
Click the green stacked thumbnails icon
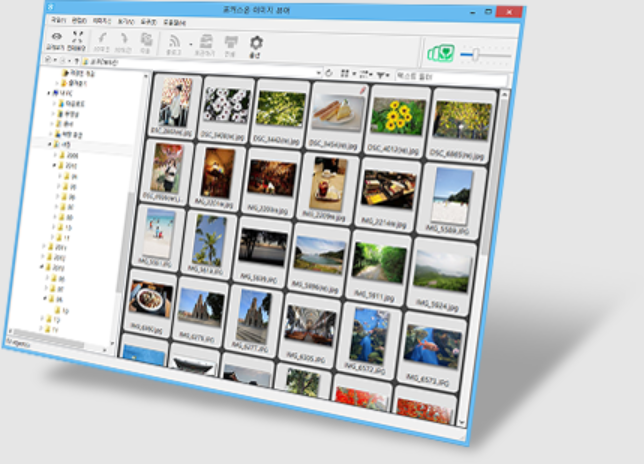click(439, 52)
